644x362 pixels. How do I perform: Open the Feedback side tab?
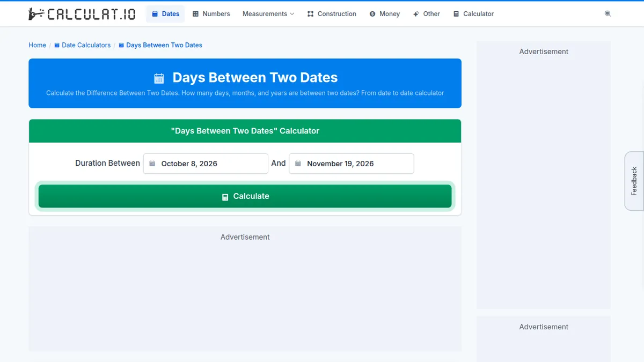pos(634,181)
